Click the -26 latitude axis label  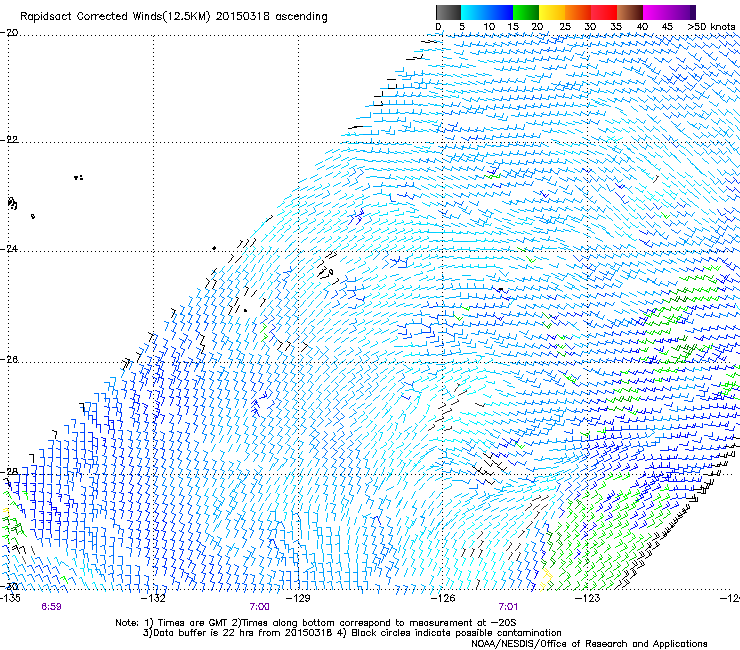click(9, 360)
